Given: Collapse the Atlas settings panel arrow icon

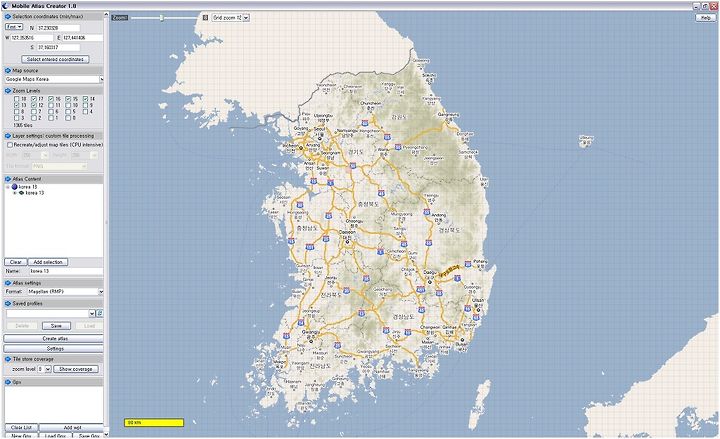Looking at the screenshot, I should pyautogui.click(x=7, y=283).
